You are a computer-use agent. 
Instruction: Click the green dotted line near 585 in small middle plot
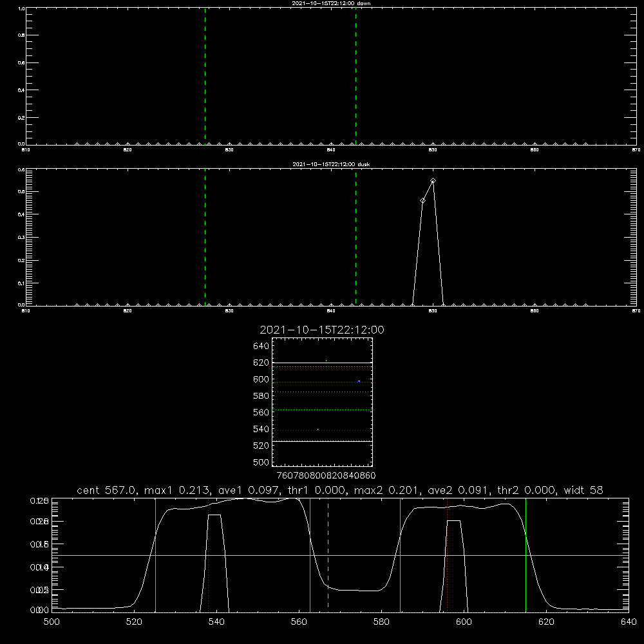323,392
